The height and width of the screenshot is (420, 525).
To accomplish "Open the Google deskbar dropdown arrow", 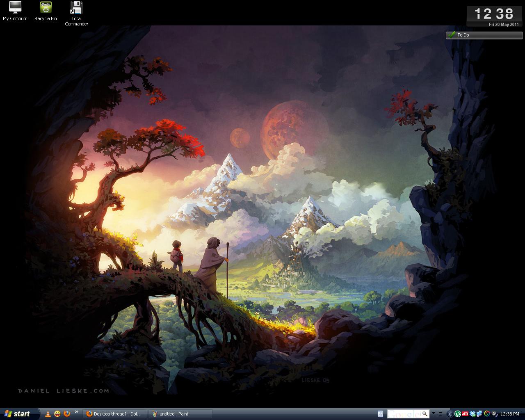I will point(433,413).
